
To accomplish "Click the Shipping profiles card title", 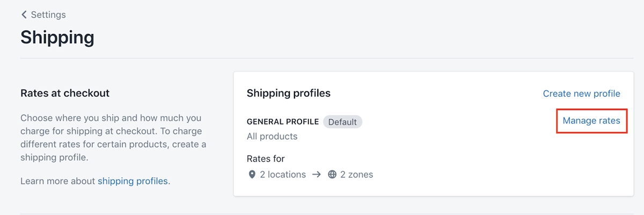I will click(x=289, y=93).
